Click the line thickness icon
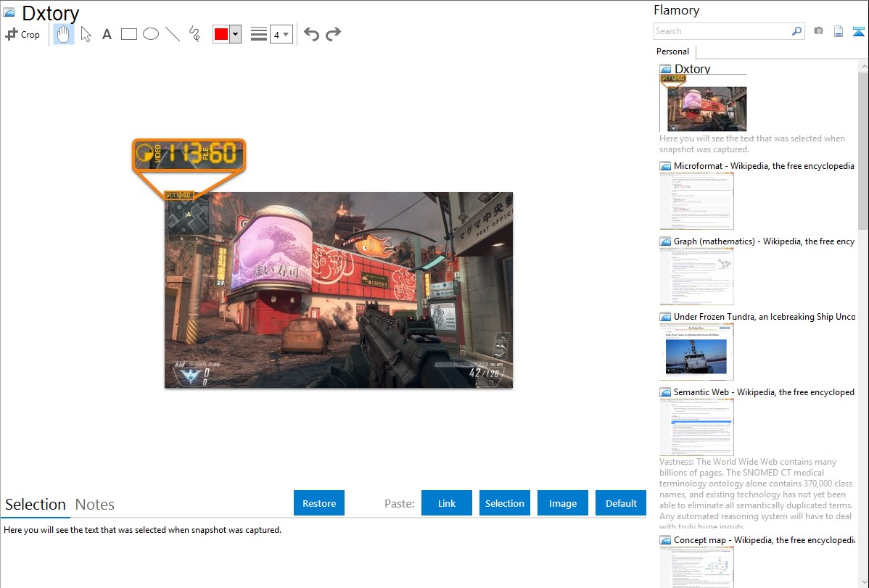 pyautogui.click(x=258, y=34)
